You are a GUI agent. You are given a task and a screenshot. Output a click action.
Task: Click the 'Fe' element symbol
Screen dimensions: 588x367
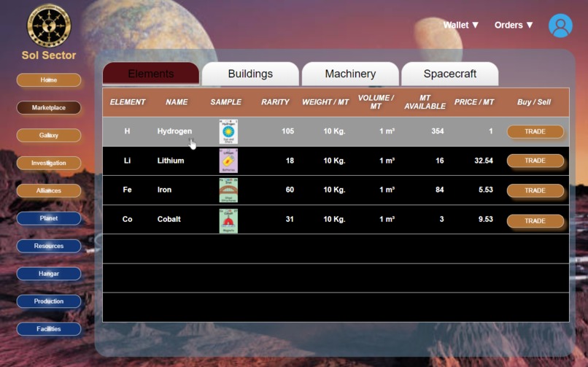[x=127, y=190]
